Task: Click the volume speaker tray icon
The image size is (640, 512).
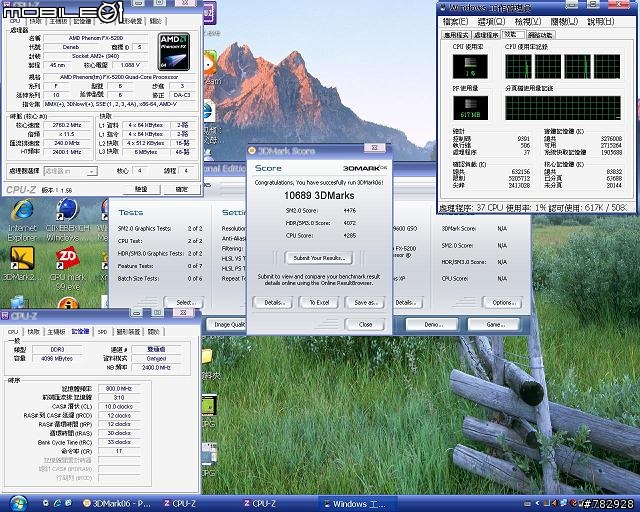Action: coord(555,503)
